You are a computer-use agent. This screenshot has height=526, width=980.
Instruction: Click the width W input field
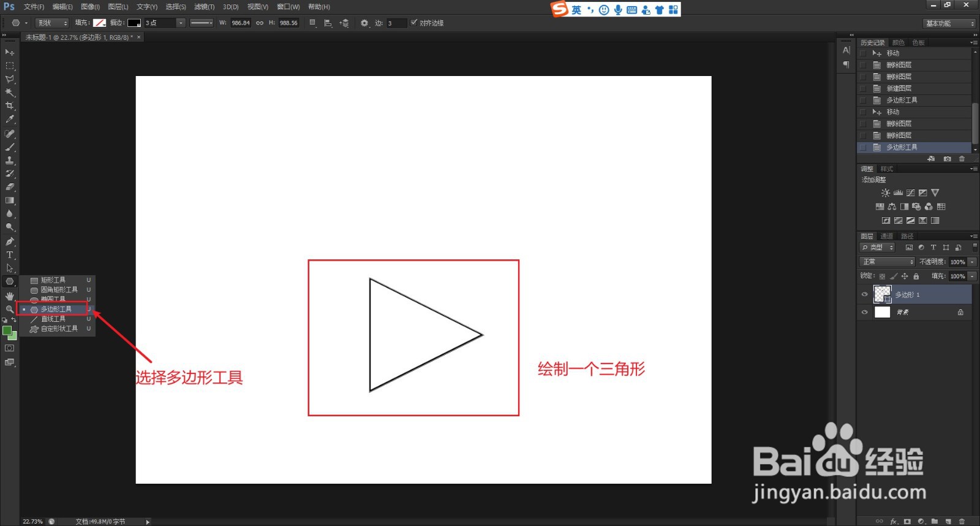(x=240, y=23)
